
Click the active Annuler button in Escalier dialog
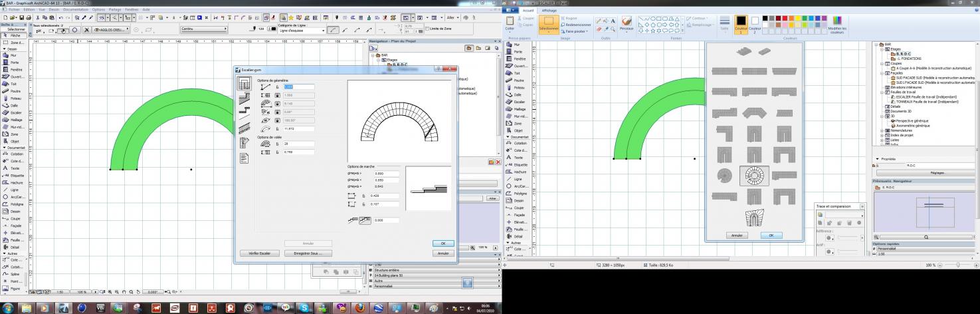pyautogui.click(x=442, y=253)
